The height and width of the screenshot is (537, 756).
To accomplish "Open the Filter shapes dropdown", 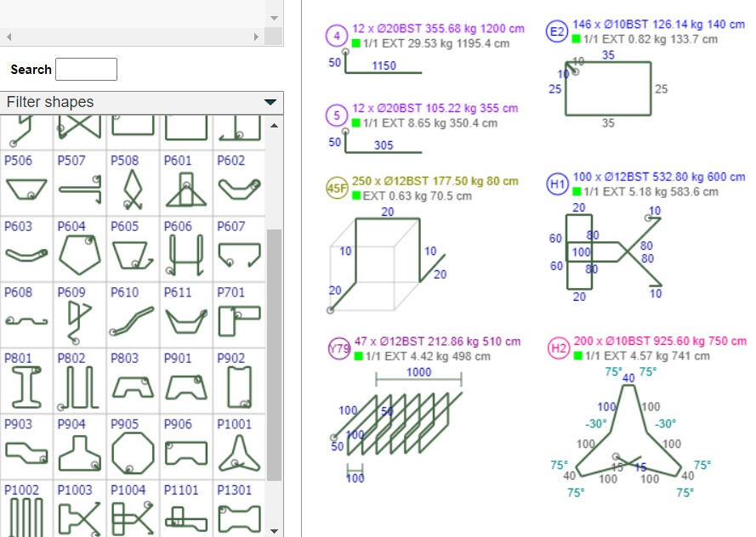I will [270, 101].
